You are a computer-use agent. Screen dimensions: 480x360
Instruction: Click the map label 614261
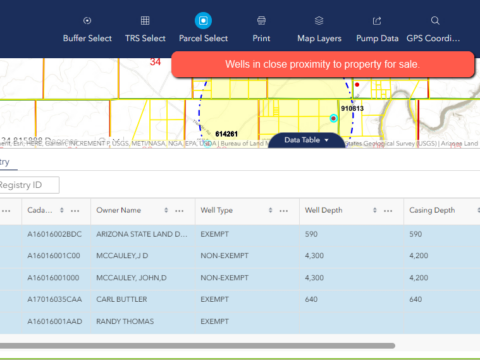click(x=226, y=134)
